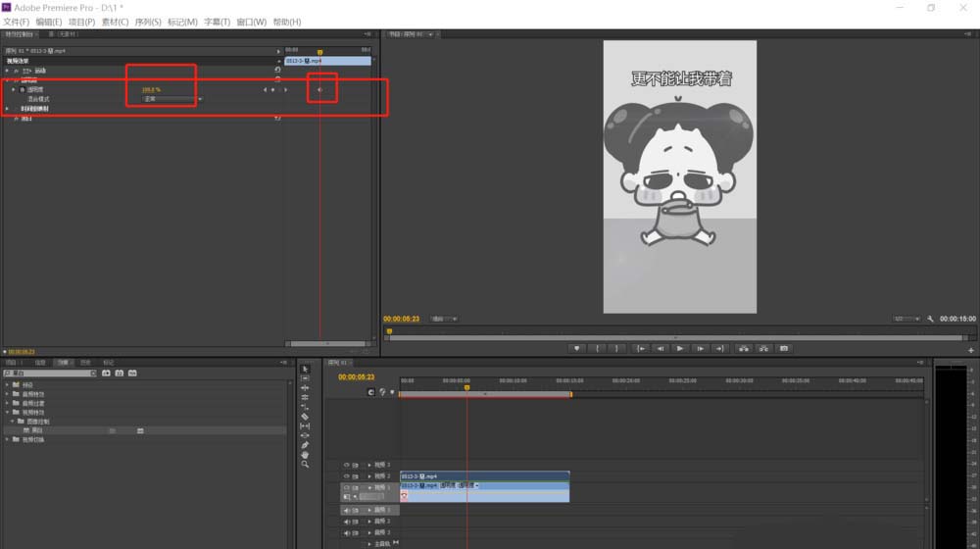Expand the Audio 2 track
The image size is (980, 549).
pyautogui.click(x=369, y=522)
